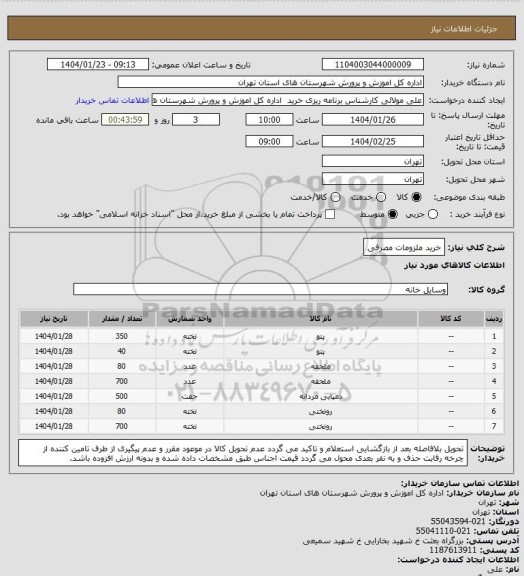
Task: Click the request creator name field
Action: click(x=288, y=100)
